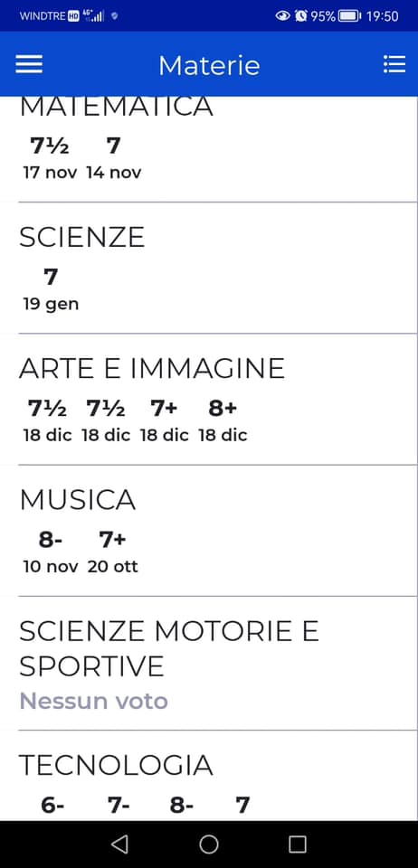Open Android recent apps square button

point(298,844)
